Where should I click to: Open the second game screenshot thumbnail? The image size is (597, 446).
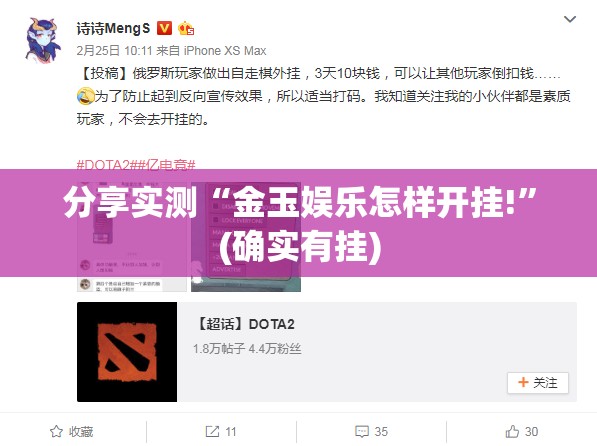(246, 237)
